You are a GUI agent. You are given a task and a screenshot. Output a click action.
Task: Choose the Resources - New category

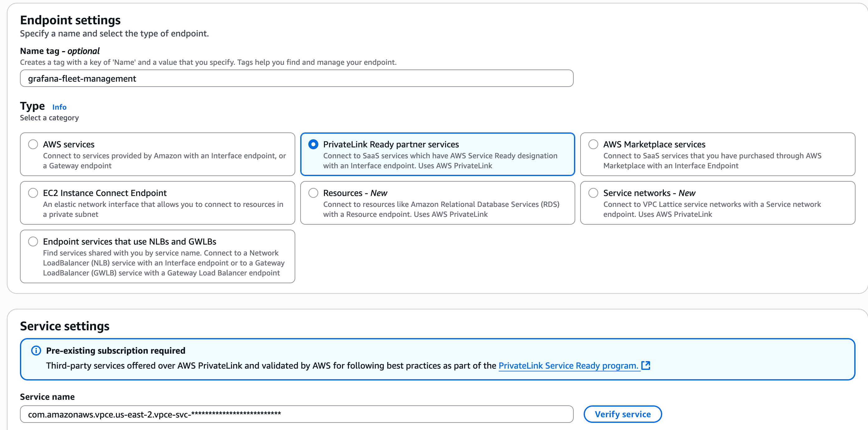point(313,193)
